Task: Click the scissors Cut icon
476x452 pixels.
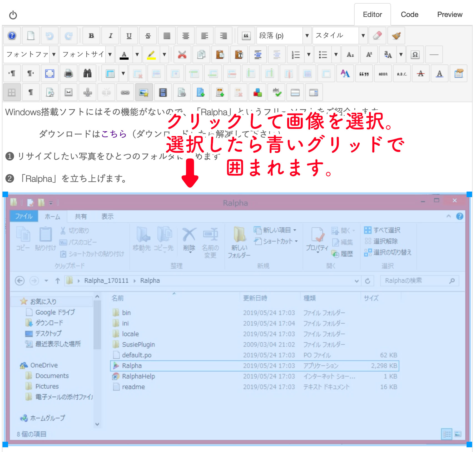Action: pyautogui.click(x=182, y=54)
